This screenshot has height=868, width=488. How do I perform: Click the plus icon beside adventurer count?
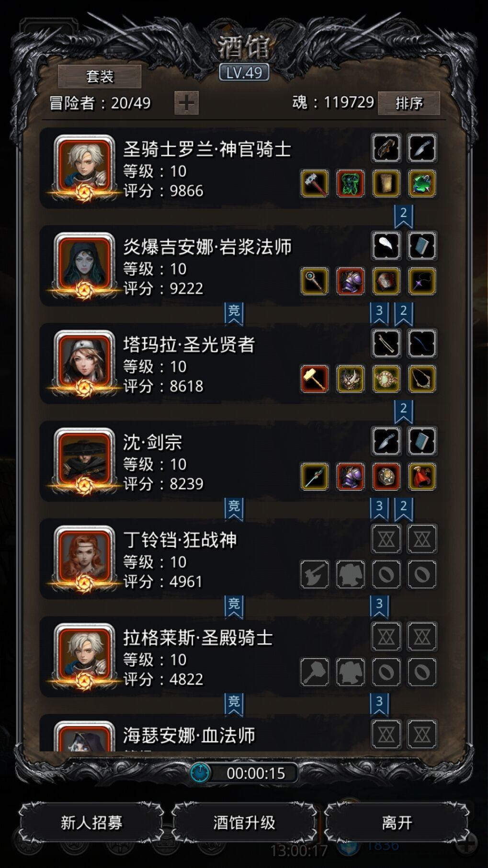186,103
